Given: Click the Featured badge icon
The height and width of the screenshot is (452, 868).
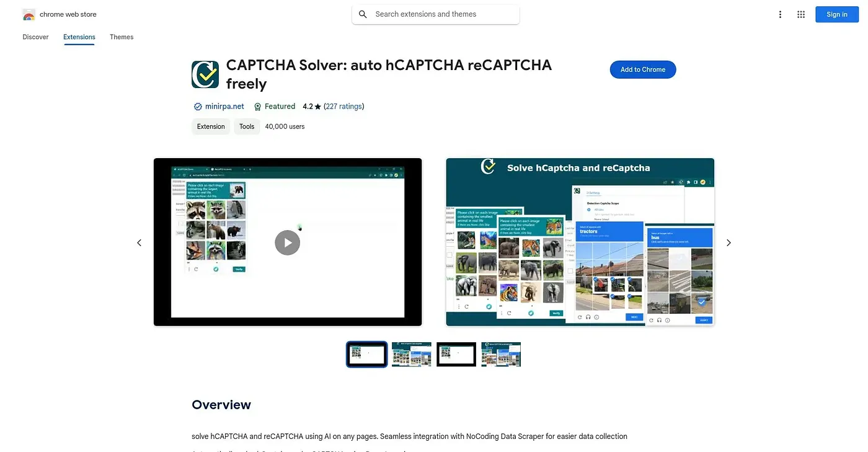Looking at the screenshot, I should [x=258, y=107].
